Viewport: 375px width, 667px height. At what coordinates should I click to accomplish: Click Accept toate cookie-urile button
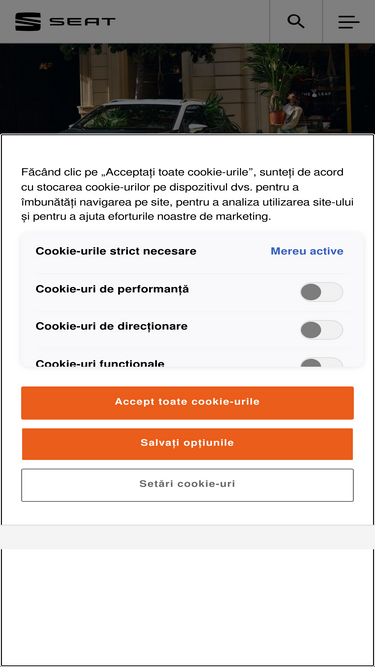pyautogui.click(x=188, y=403)
